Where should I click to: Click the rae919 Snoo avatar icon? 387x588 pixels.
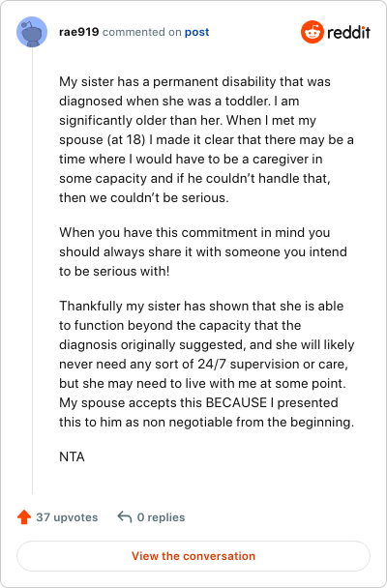pyautogui.click(x=32, y=32)
